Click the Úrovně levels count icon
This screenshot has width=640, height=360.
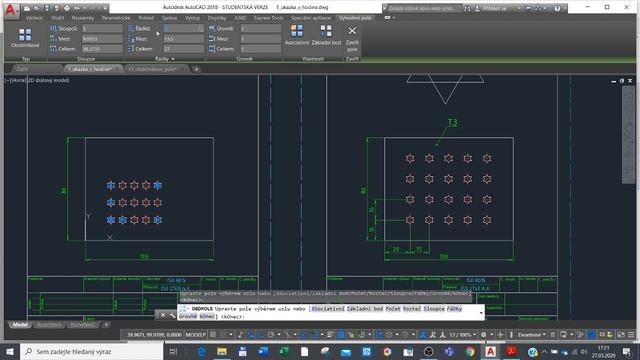point(212,29)
